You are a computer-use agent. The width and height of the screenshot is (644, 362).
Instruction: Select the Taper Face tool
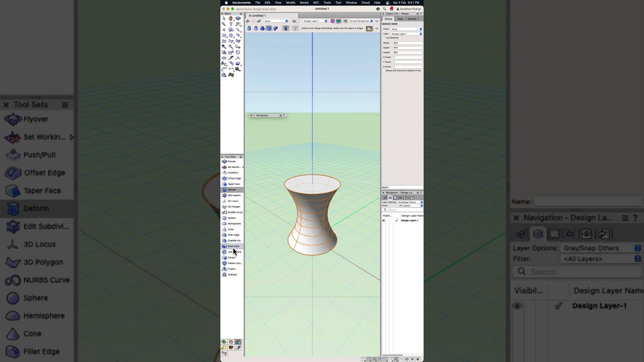(232, 184)
